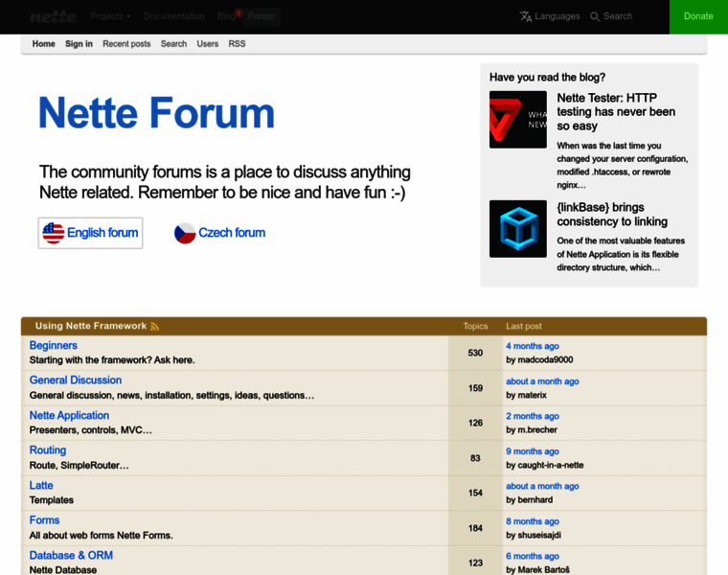The width and height of the screenshot is (728, 575).
Task: Open Latte last post by bernhard
Action: [x=542, y=486]
